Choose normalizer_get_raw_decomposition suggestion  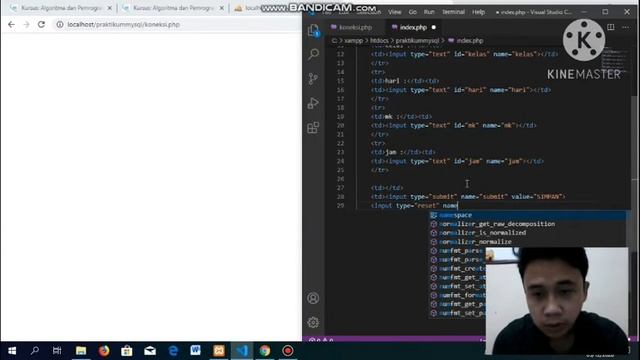[528, 224]
